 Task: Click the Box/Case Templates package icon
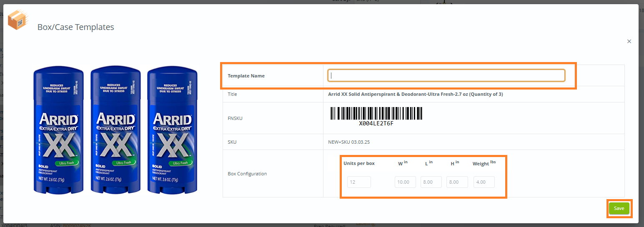point(18,20)
